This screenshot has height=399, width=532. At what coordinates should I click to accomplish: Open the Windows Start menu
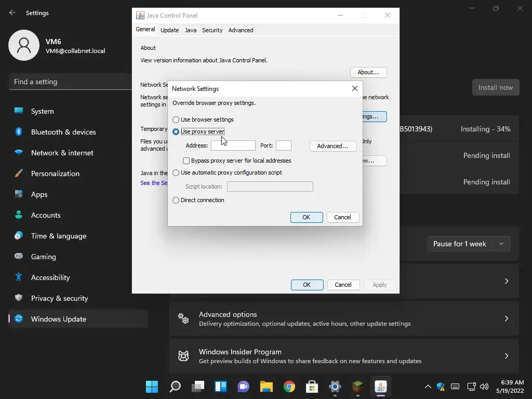point(152,387)
